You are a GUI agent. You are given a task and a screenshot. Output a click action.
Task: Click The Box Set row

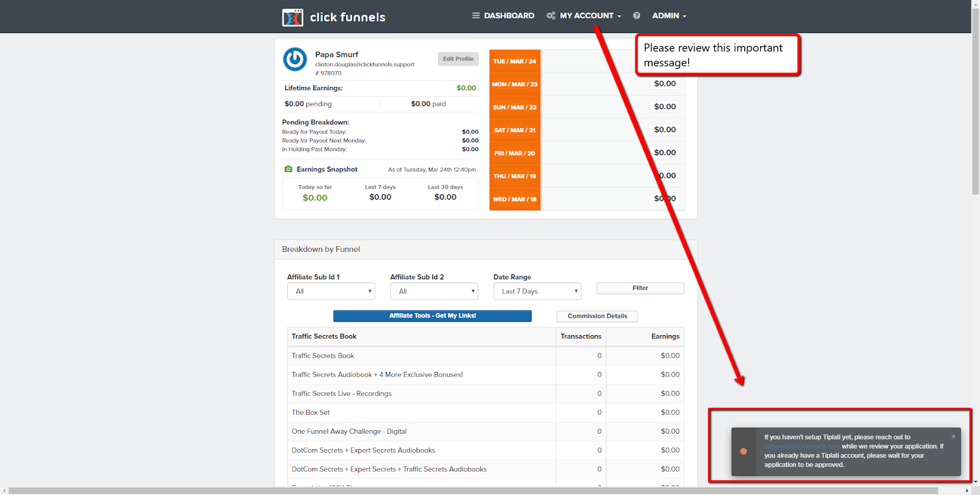486,413
